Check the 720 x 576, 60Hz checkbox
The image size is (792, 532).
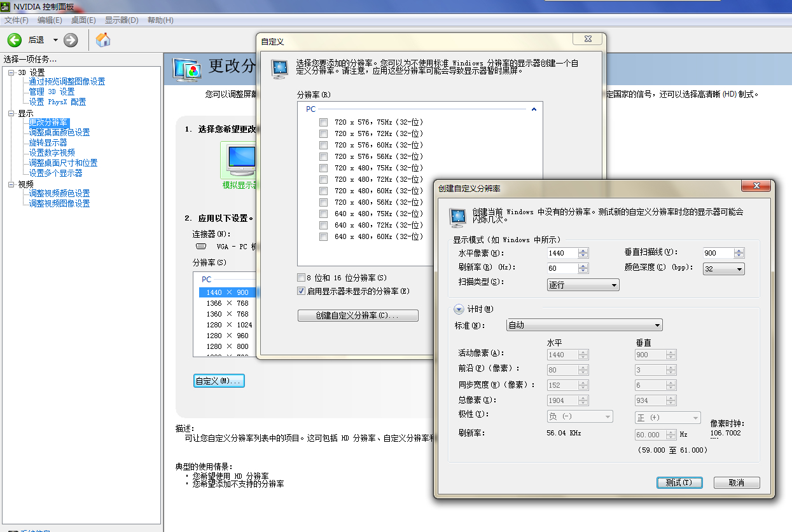pyautogui.click(x=324, y=145)
